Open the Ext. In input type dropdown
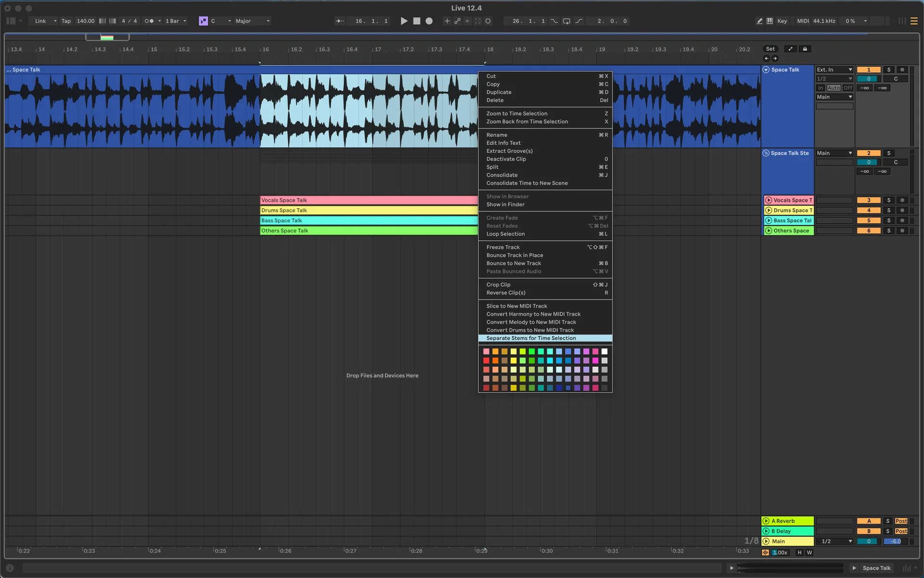 point(834,70)
